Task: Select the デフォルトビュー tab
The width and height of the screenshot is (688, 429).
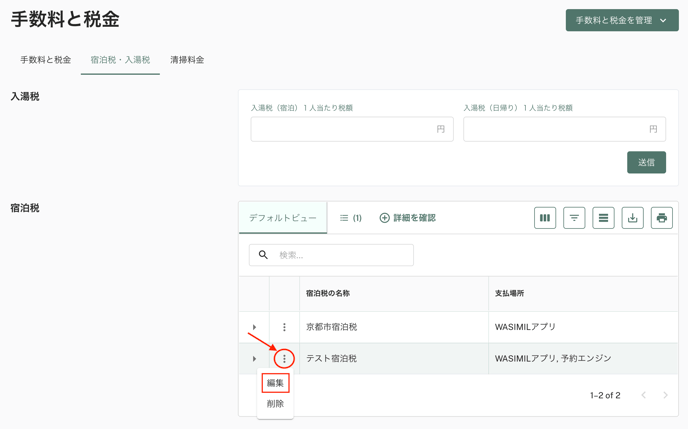Action: tap(283, 218)
